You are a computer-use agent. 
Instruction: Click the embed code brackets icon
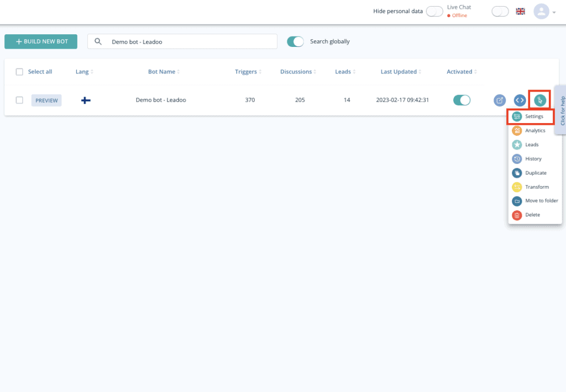520,100
